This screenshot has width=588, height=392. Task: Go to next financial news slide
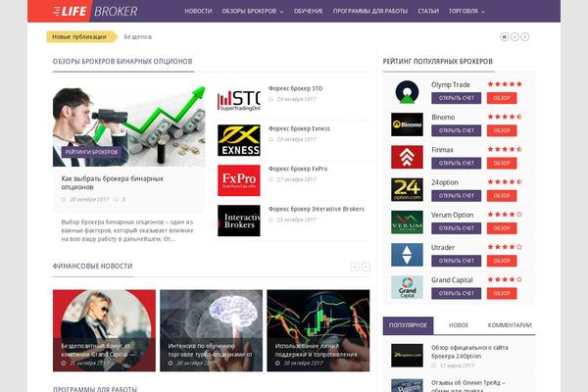[x=366, y=267]
